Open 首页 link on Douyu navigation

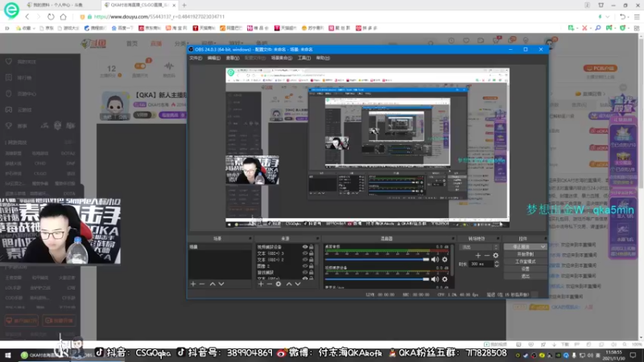point(132,43)
